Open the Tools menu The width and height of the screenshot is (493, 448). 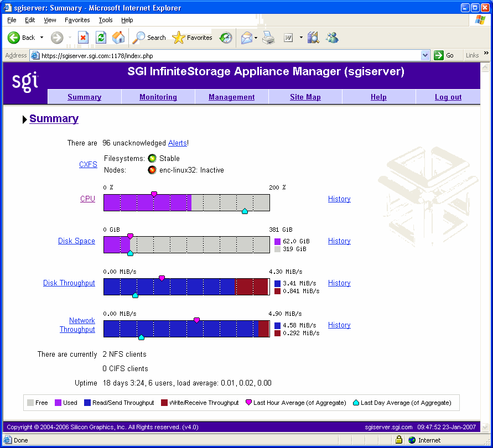coord(105,20)
